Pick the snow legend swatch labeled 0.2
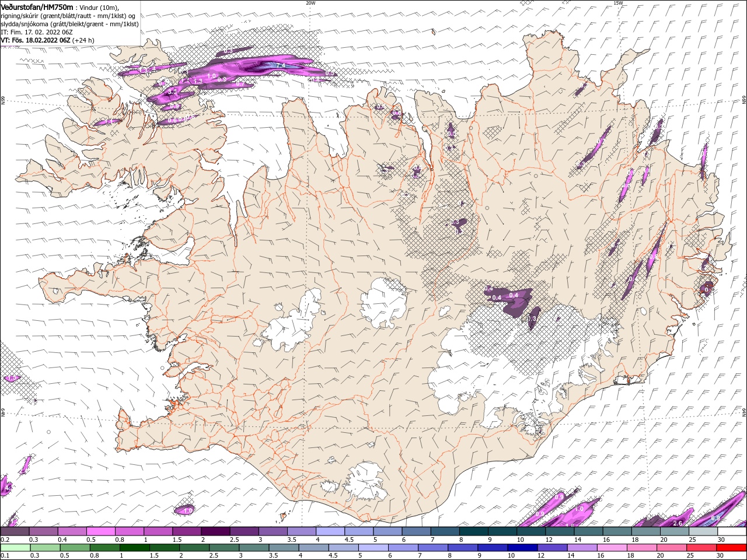This screenshot has height=560, width=747. click(15, 531)
